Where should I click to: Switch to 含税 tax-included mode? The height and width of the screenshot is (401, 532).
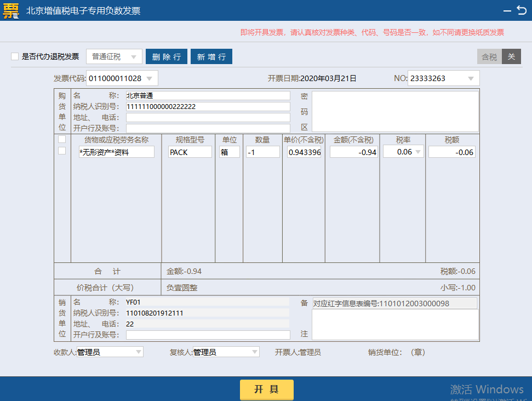488,56
